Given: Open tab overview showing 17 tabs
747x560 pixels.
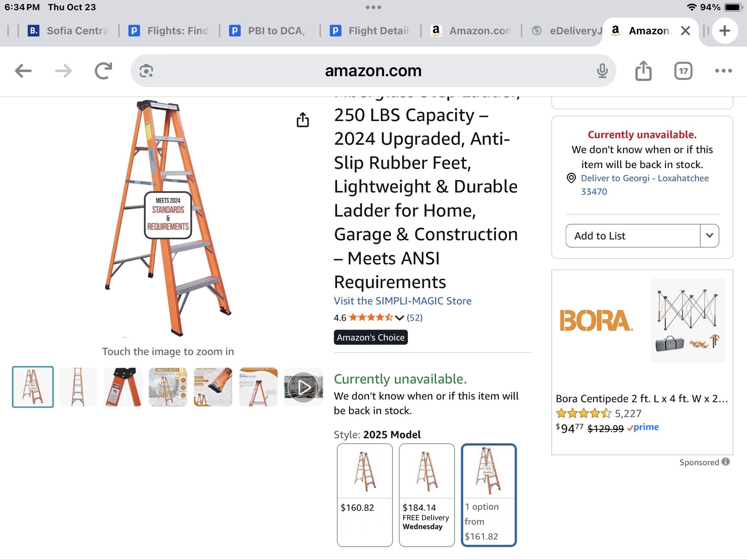Looking at the screenshot, I should click(x=684, y=71).
